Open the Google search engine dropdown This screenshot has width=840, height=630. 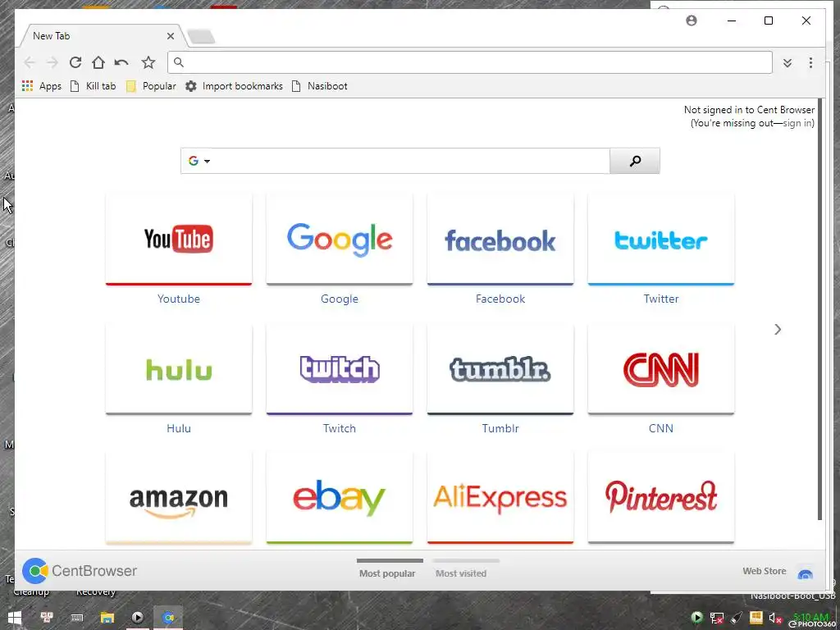click(x=199, y=161)
